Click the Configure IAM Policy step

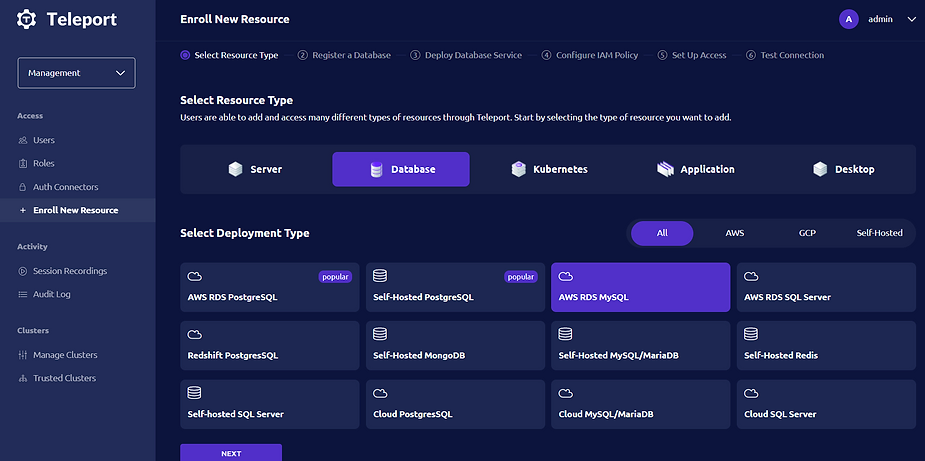[x=590, y=55]
